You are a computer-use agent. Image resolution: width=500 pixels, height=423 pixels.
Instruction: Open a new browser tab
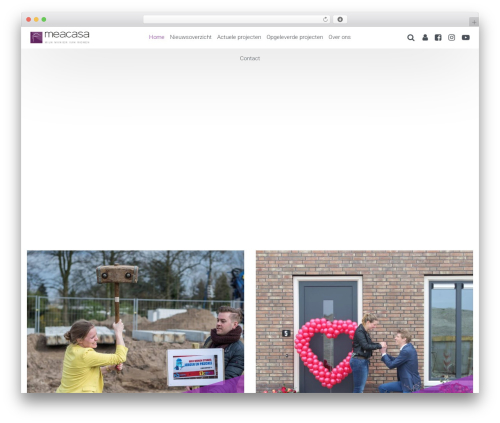point(474,22)
